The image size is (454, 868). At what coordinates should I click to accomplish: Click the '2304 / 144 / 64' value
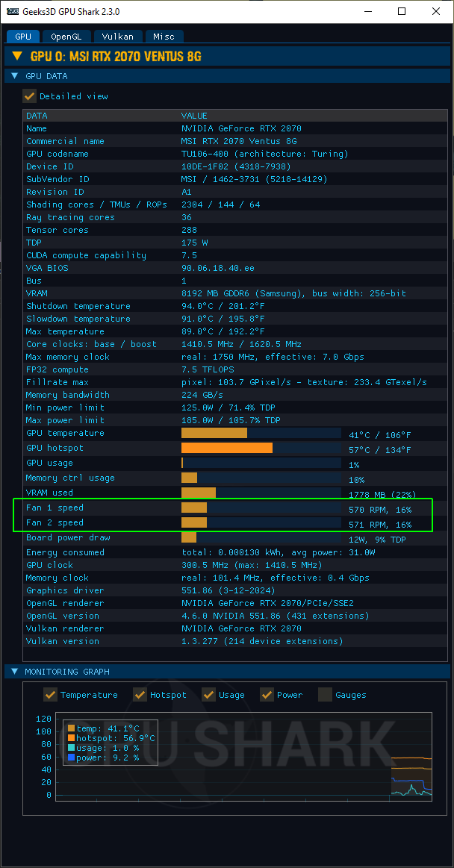click(220, 204)
